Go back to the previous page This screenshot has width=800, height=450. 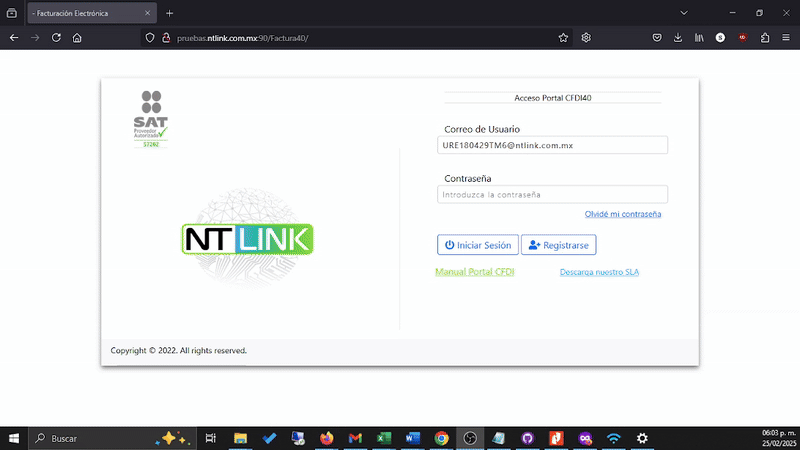[14, 38]
